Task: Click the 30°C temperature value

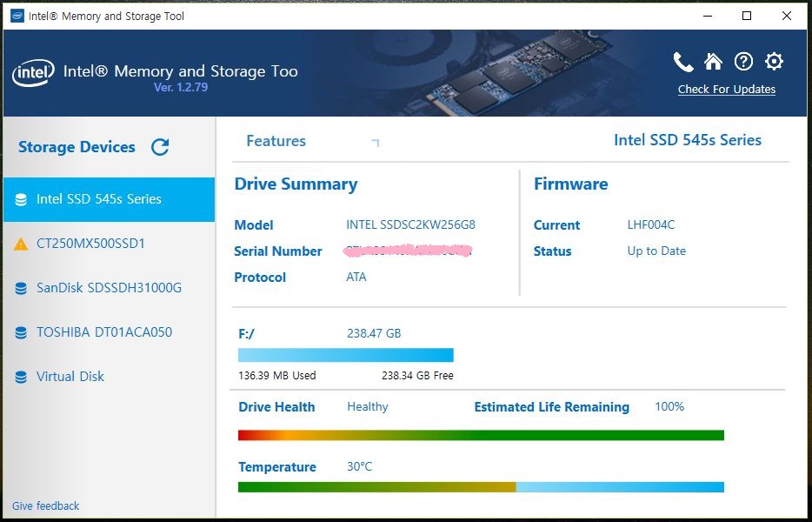Action: point(359,466)
